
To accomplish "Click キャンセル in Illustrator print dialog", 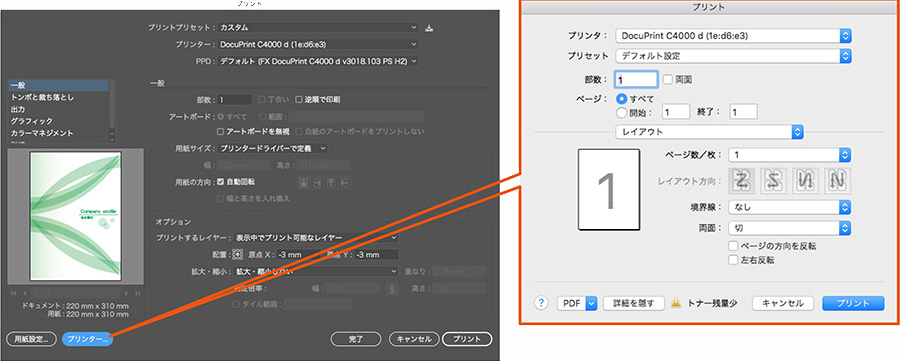I will pyautogui.click(x=414, y=339).
